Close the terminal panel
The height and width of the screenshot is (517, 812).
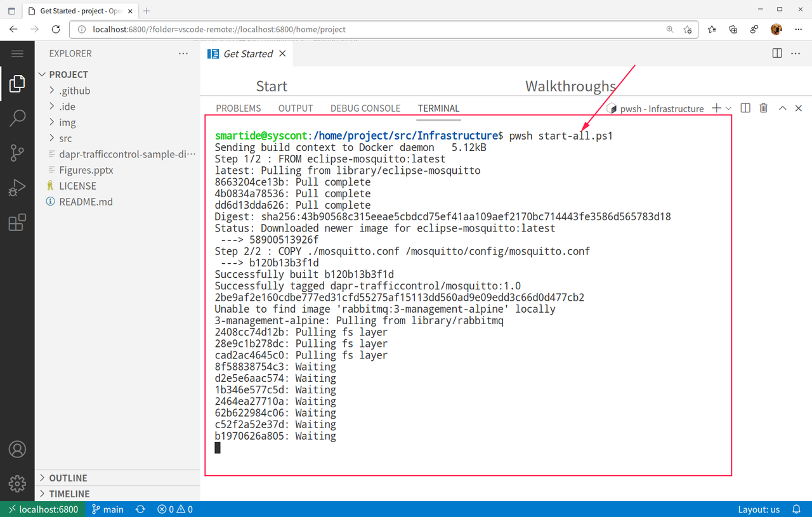[799, 108]
